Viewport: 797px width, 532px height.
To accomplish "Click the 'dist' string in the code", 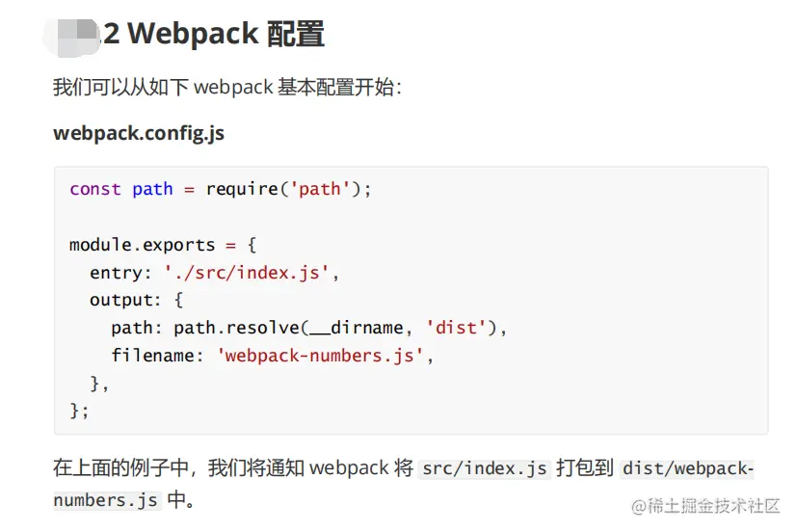I will click(x=456, y=328).
